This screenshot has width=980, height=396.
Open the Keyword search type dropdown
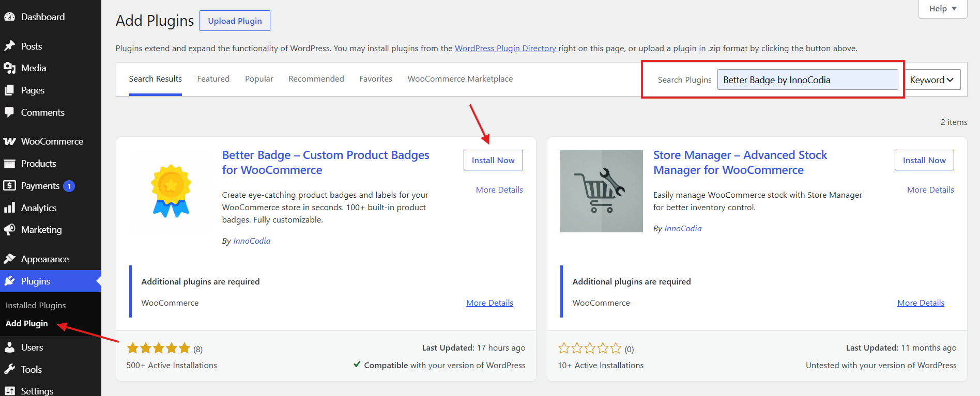932,80
